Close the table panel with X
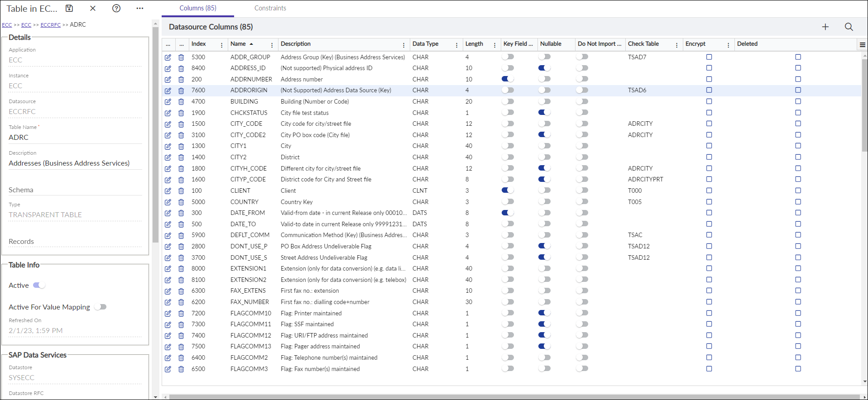Screen dimensions: 868x400 pyautogui.click(x=93, y=8)
